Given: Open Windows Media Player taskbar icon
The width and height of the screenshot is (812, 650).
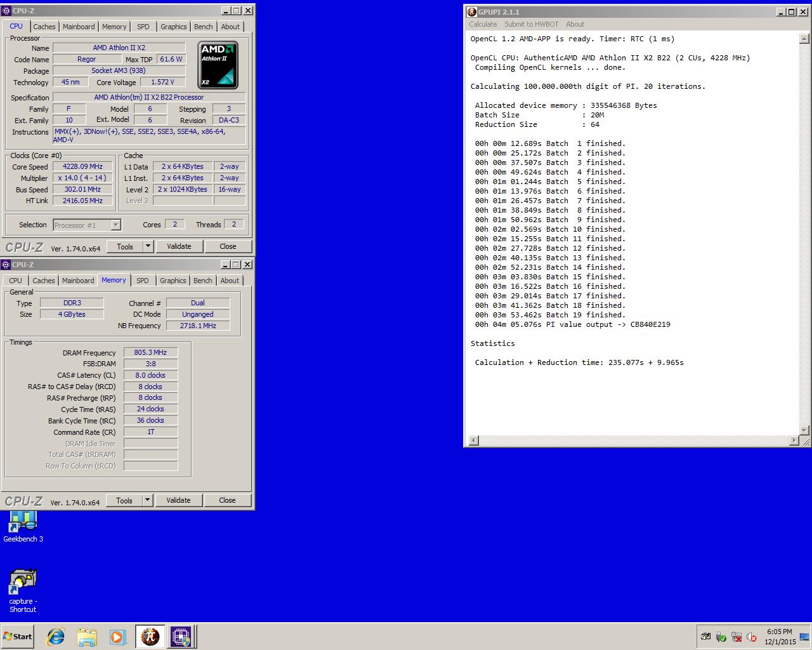Looking at the screenshot, I should pyautogui.click(x=117, y=637).
